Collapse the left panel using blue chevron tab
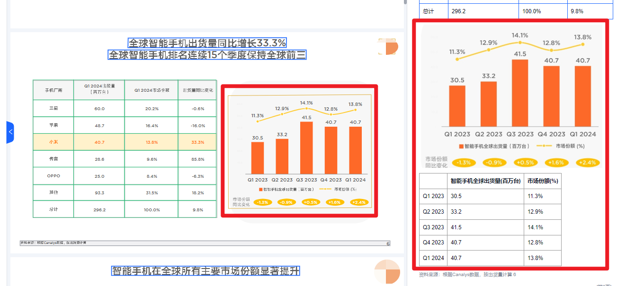 pos(10,132)
